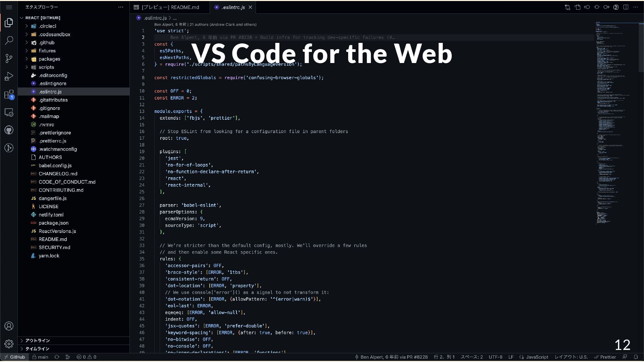Open Remote Explorer in activity bar
Screen dimensions: 644x362
pos(9,112)
